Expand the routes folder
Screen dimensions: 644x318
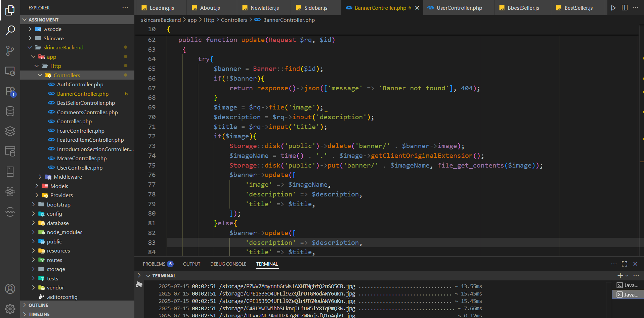click(77, 260)
